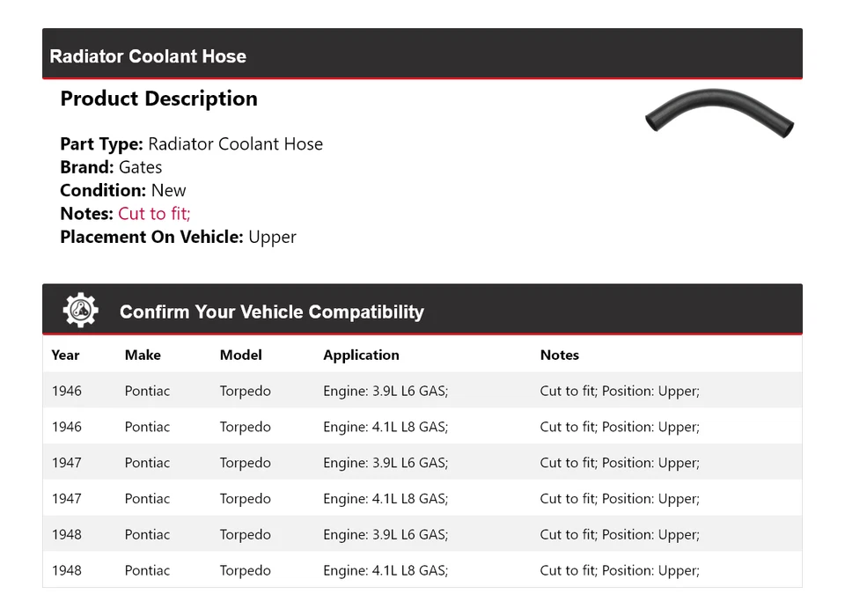Select the 1948 Torpedo 4.1L L8 engine cell

click(386, 570)
